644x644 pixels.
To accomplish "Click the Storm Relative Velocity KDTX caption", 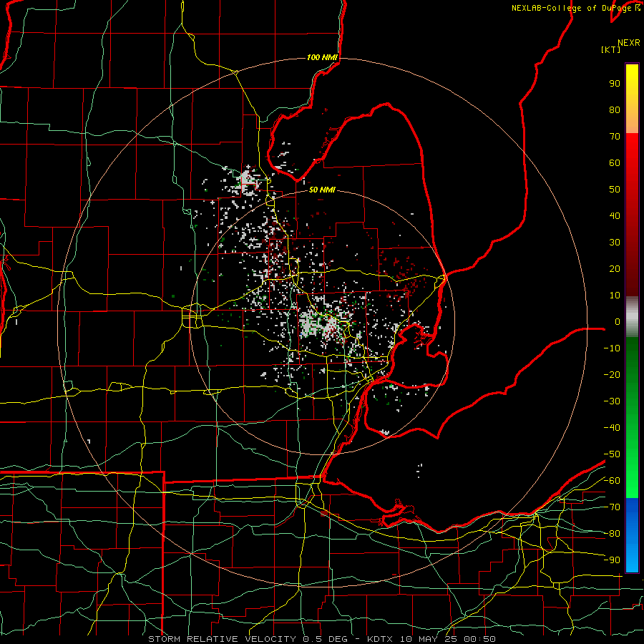I will 322,639.
